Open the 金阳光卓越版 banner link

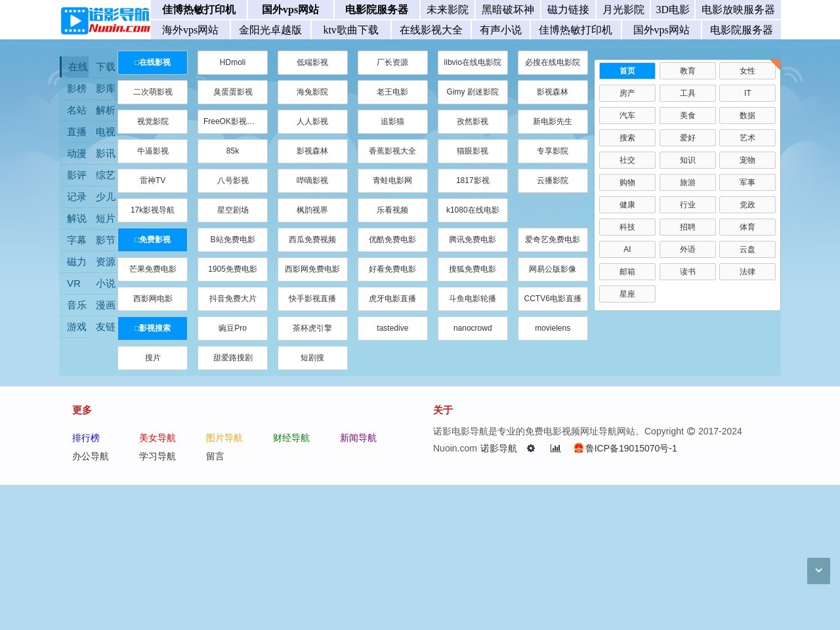coord(270,30)
